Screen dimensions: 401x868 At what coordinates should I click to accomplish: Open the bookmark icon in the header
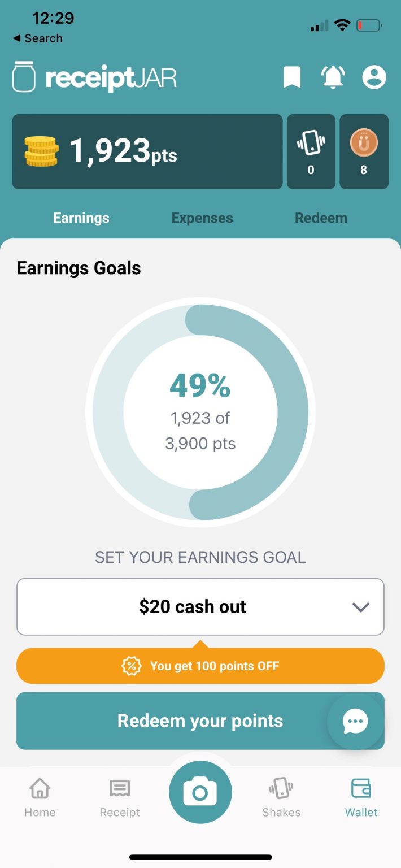click(x=293, y=77)
